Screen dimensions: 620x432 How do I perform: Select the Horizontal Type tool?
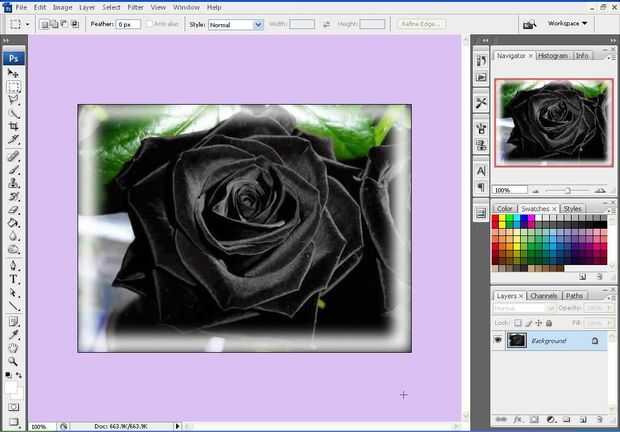tap(14, 280)
